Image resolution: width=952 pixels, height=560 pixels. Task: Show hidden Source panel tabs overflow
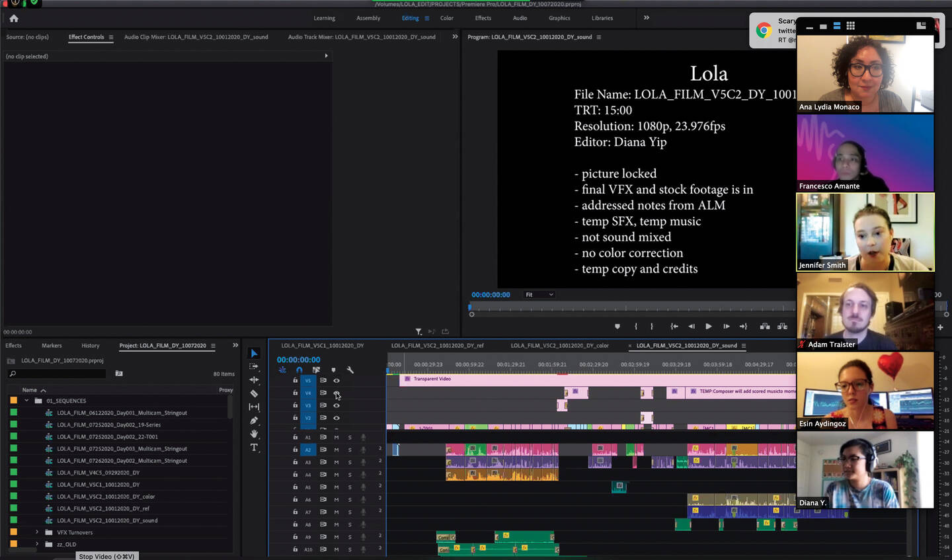[455, 37]
